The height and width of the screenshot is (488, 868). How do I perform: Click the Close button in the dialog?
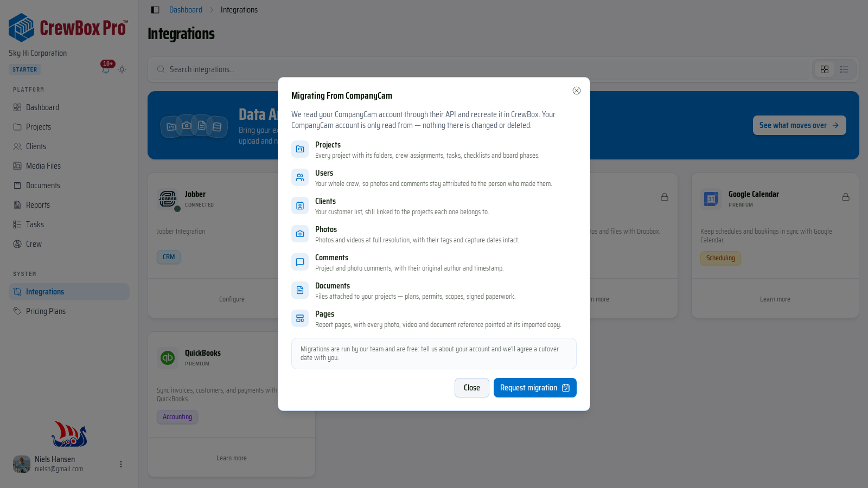point(472,388)
